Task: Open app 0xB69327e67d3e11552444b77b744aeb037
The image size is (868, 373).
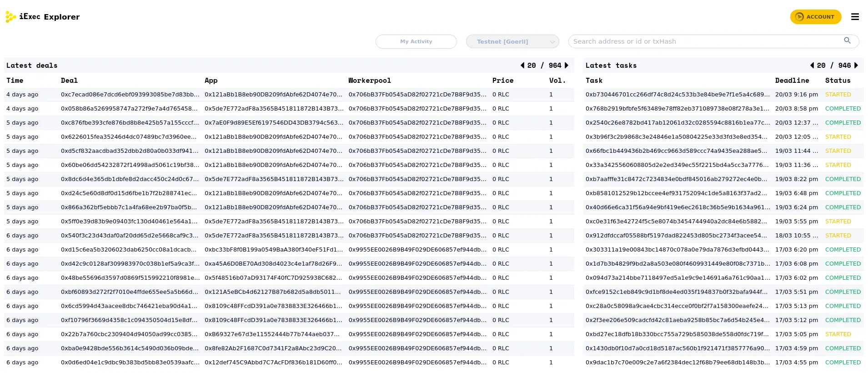Action: coord(272,334)
